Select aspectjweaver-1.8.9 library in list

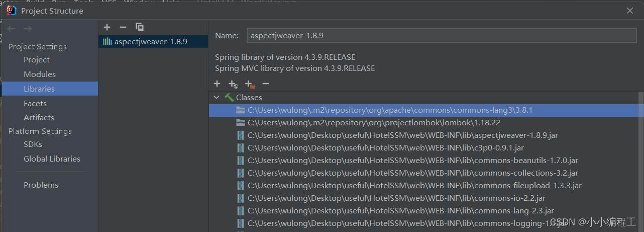[x=153, y=42]
